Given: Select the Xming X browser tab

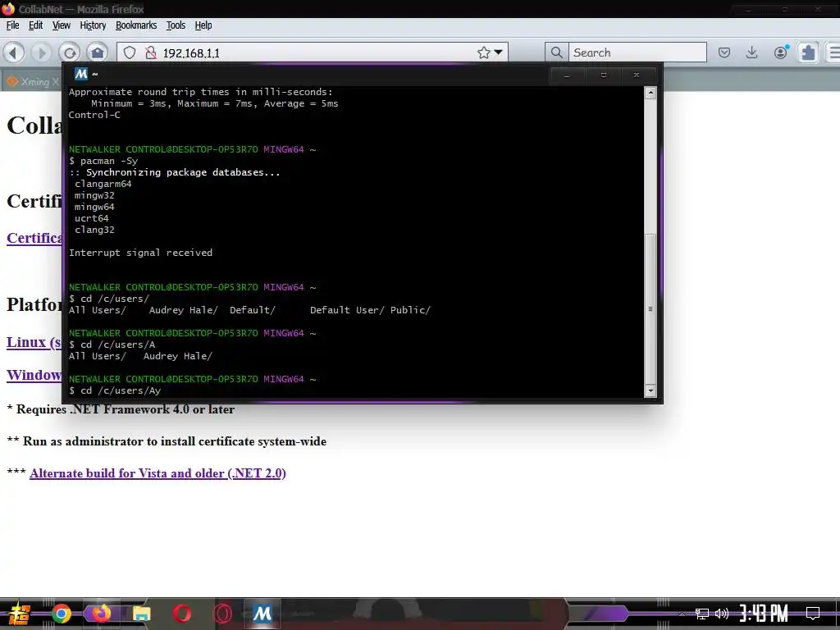Looking at the screenshot, I should (x=31, y=81).
